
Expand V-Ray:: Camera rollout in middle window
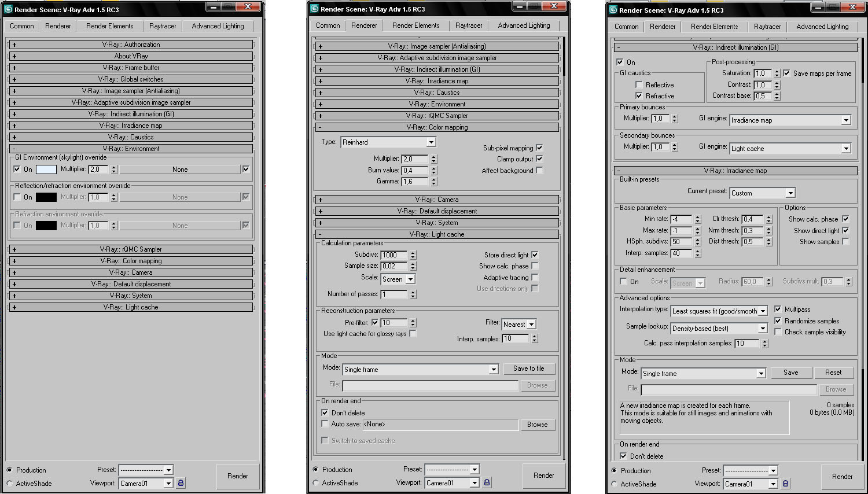(x=437, y=200)
